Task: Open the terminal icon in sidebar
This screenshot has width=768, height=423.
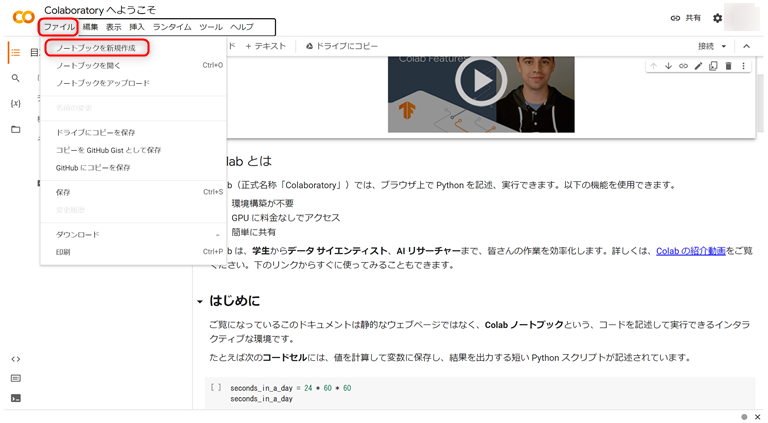Action: point(15,397)
